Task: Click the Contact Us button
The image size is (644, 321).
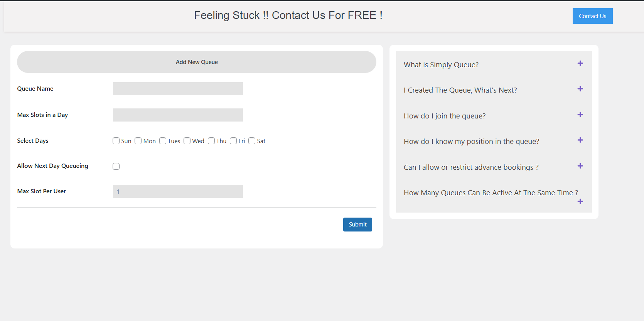Action: [592, 16]
